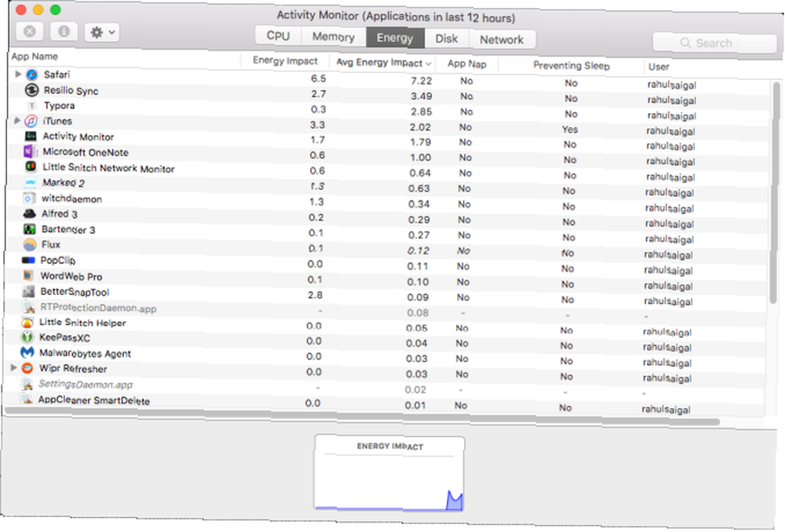The image size is (785, 532).
Task: Select the Wipr Refresher icon
Action: (27, 368)
